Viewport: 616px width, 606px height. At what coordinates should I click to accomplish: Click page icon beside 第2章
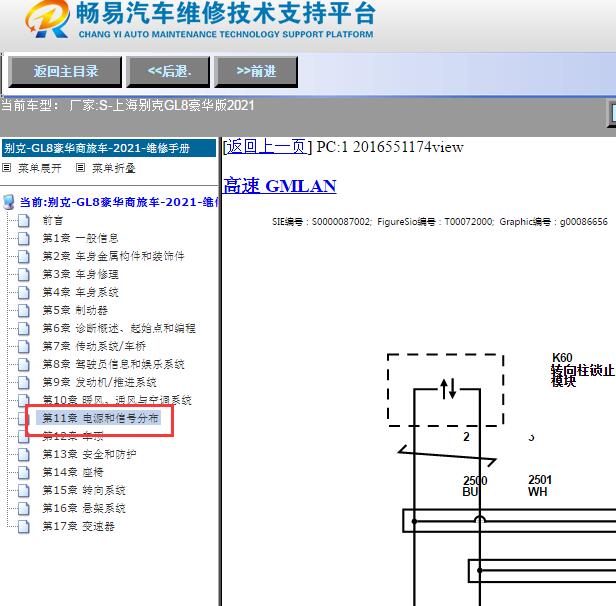pos(24,257)
